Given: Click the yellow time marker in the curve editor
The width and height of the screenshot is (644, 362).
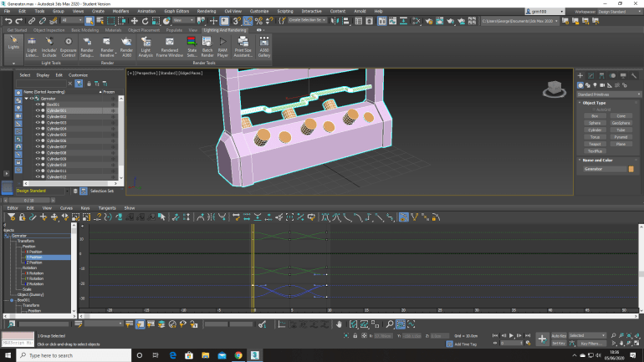Looking at the screenshot, I should point(253,267).
